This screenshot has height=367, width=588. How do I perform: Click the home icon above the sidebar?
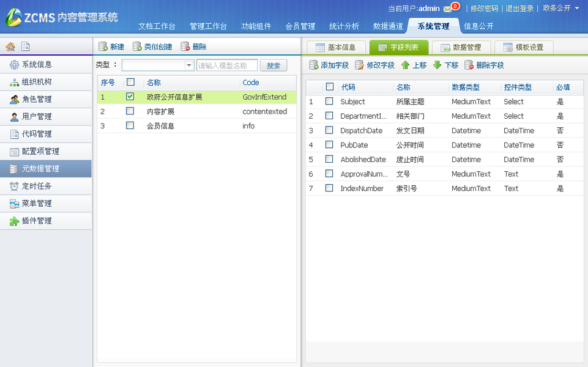pyautogui.click(x=9, y=46)
